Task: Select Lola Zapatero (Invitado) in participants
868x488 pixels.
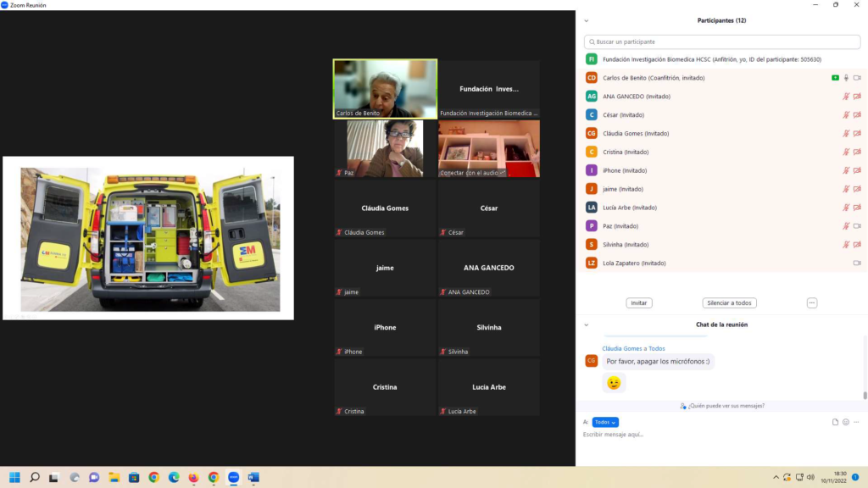Action: (722, 263)
